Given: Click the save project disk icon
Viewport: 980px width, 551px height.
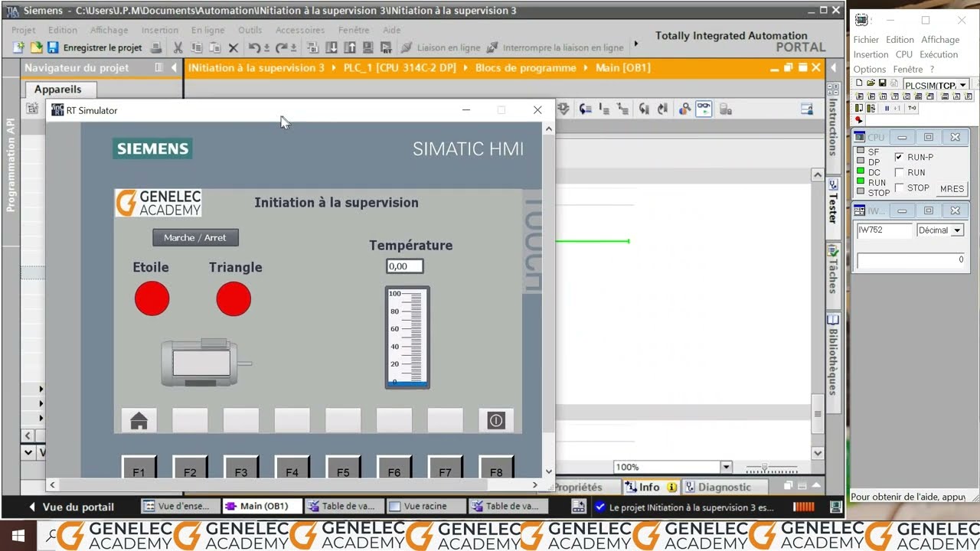Looking at the screenshot, I should point(53,47).
